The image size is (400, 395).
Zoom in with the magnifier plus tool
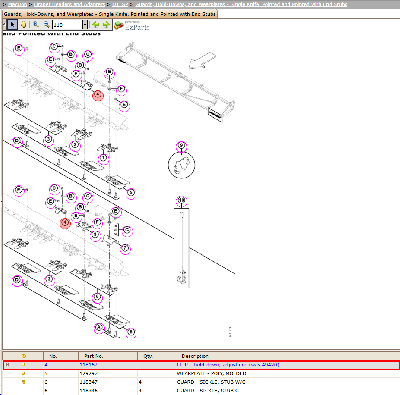[x=36, y=25]
